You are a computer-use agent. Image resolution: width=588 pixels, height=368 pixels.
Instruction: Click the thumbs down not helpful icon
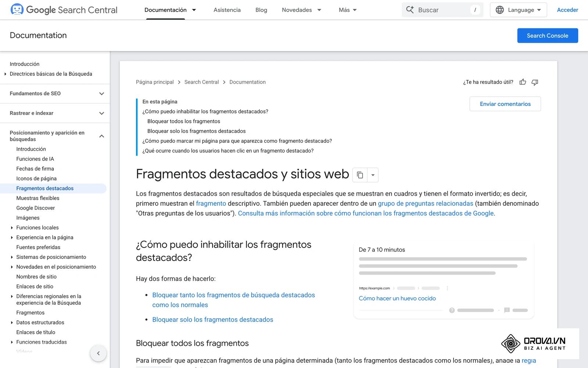535,82
